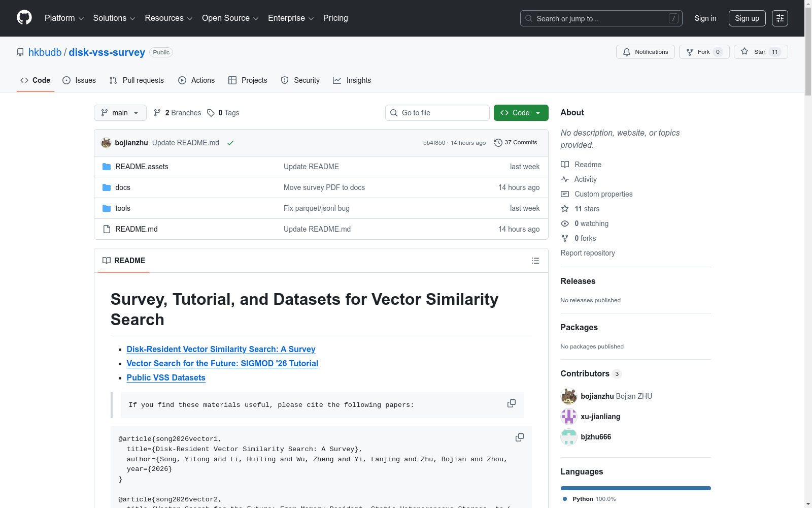Click the fork icon in Fork button
812x508 pixels.
pyautogui.click(x=690, y=52)
